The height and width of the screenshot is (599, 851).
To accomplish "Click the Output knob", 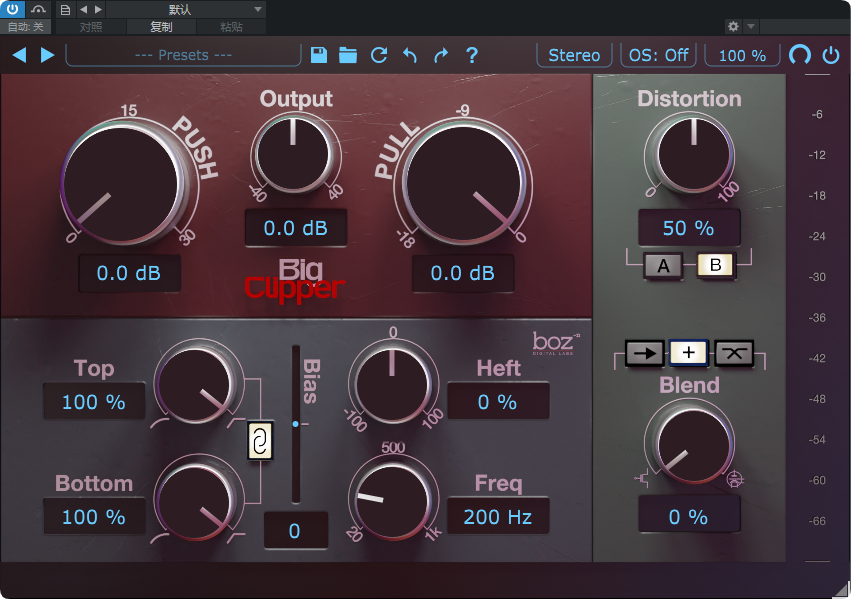I will click(293, 154).
